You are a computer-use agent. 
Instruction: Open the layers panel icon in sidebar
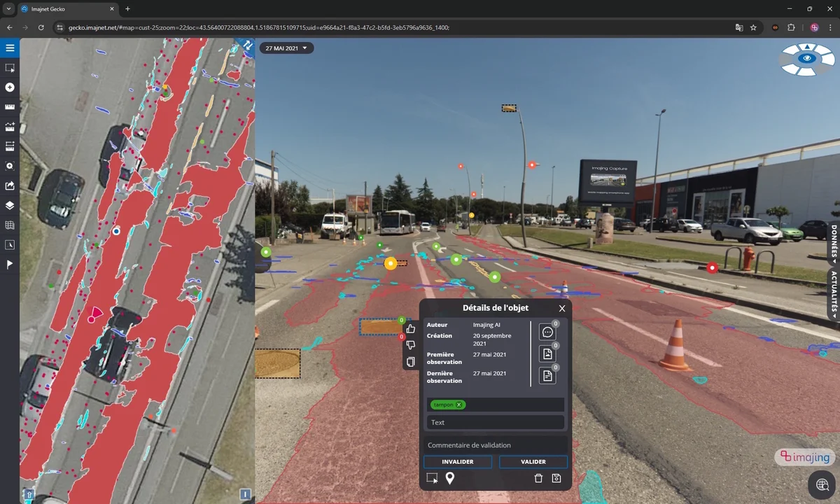(x=10, y=205)
